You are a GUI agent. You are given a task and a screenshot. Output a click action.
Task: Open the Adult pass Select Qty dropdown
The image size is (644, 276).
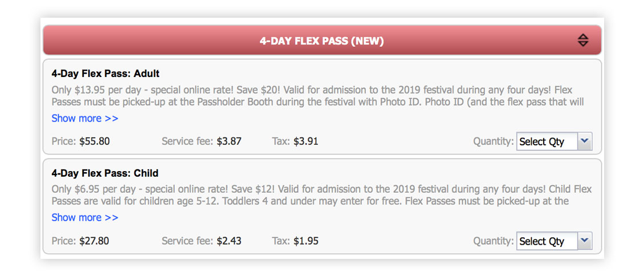554,141
